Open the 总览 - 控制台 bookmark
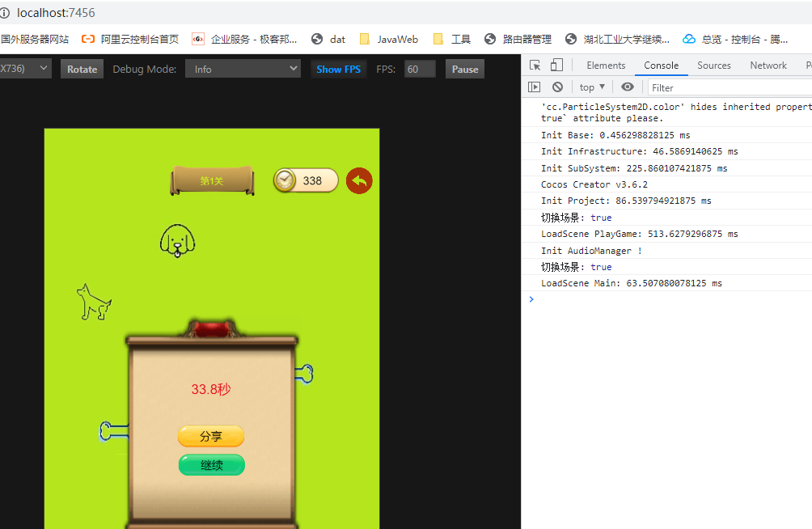812x529 pixels. (735, 40)
